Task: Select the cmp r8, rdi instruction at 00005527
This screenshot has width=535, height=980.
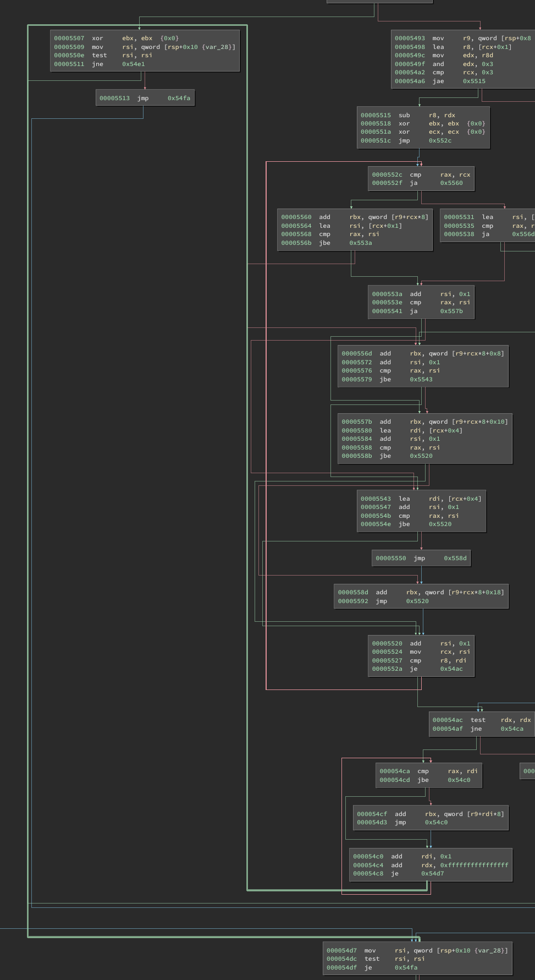Action: pyautogui.click(x=421, y=660)
